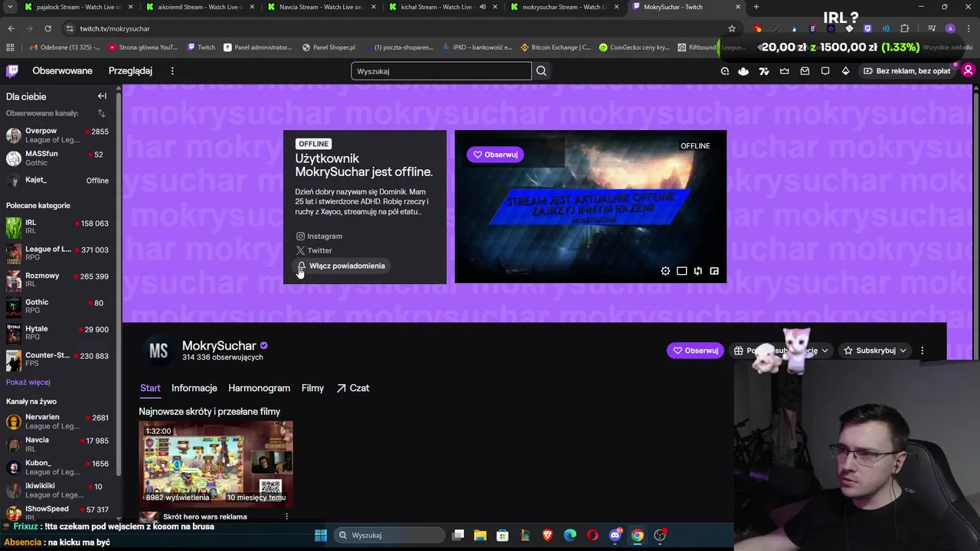Click the Twitch logo home icon
Screen dimensions: 980x551
[x=12, y=70]
